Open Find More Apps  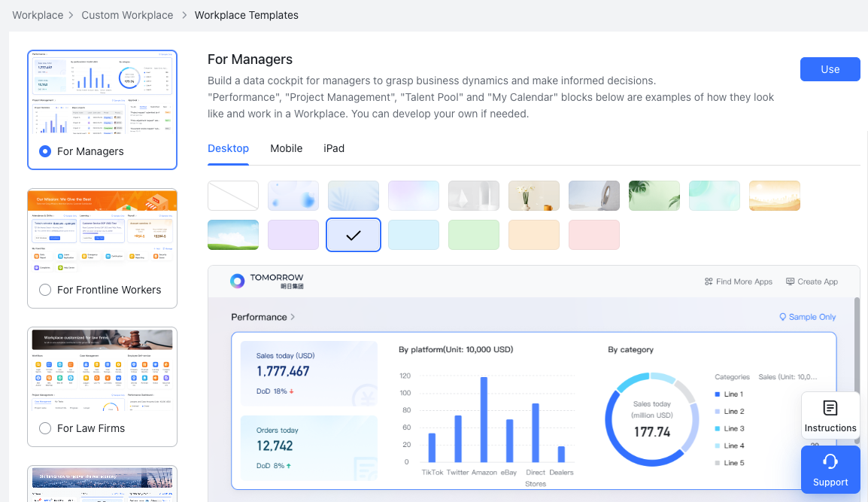[738, 281]
